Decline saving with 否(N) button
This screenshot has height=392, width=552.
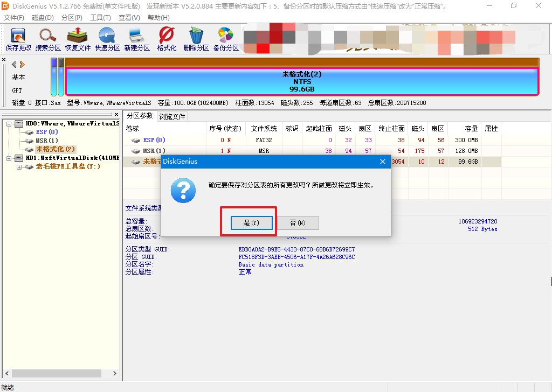[298, 223]
